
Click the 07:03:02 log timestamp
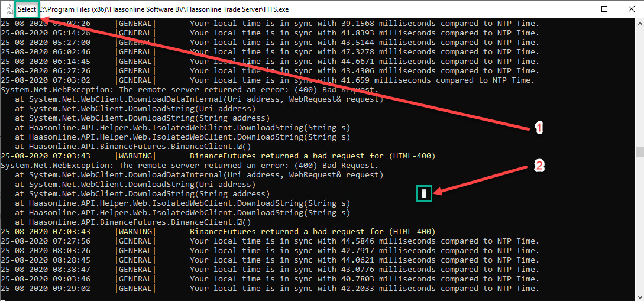coord(72,80)
